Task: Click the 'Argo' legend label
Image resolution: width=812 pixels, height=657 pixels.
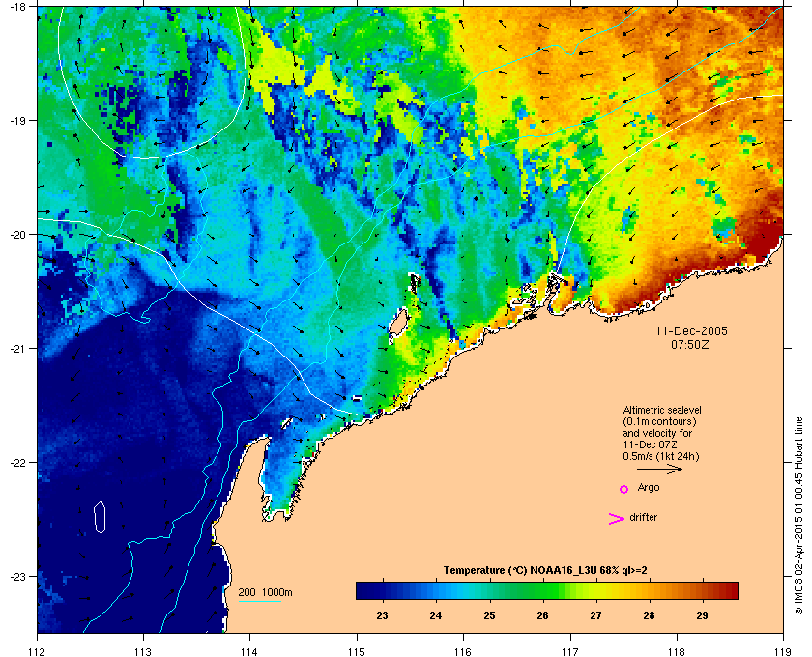Action: pyautogui.click(x=649, y=488)
